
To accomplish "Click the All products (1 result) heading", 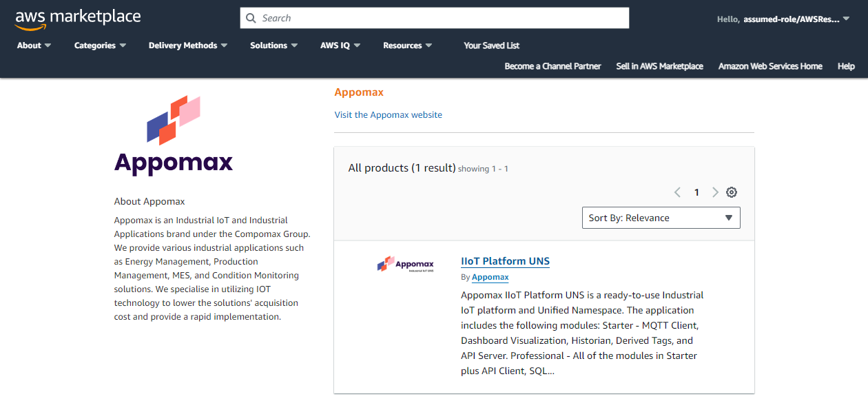I will [402, 168].
